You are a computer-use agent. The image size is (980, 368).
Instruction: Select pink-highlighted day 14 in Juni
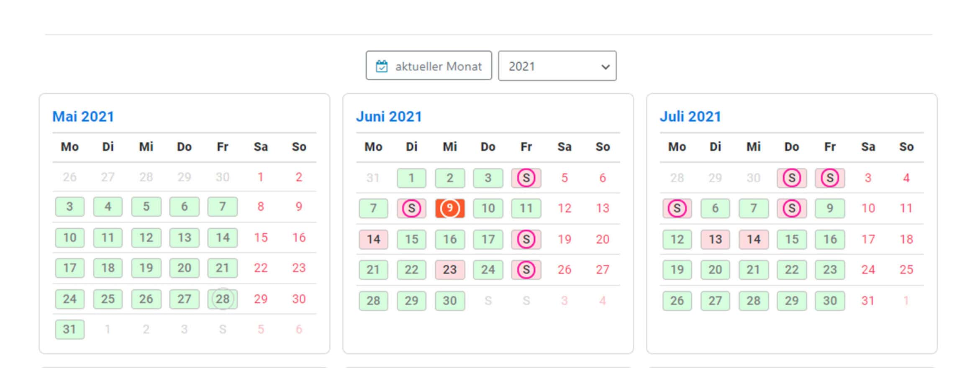(x=373, y=239)
